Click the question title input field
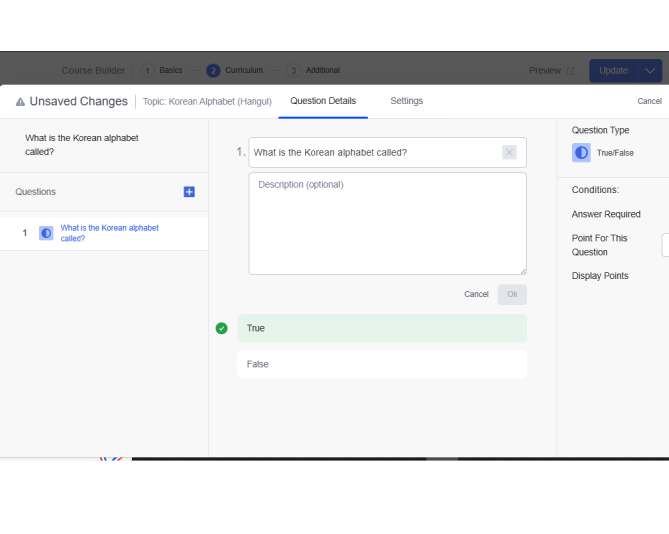The image size is (669, 534). (375, 153)
